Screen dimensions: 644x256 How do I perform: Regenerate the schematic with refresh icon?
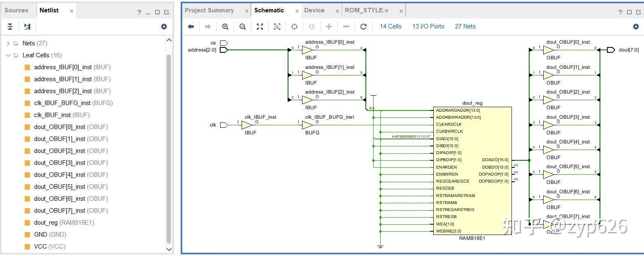point(363,26)
